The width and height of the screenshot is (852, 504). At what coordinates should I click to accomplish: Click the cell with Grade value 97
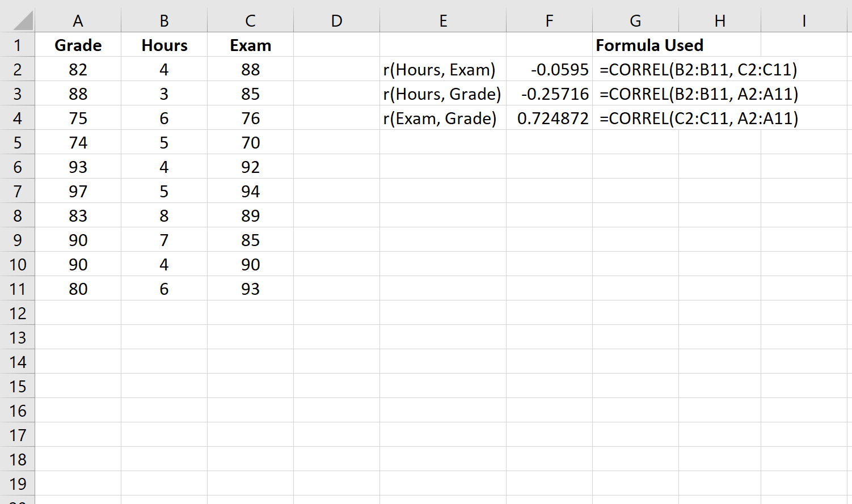78,191
